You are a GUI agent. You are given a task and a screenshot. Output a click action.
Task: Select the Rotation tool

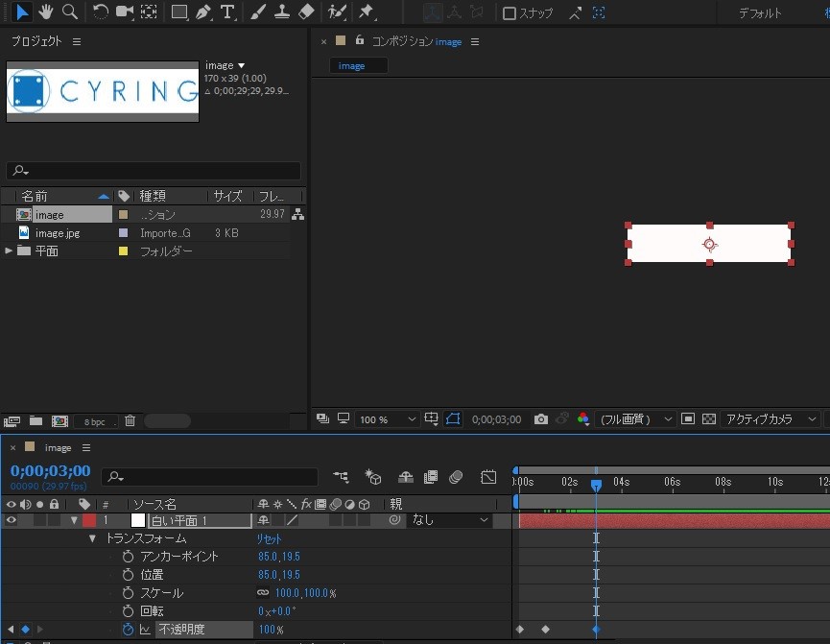coord(101,12)
